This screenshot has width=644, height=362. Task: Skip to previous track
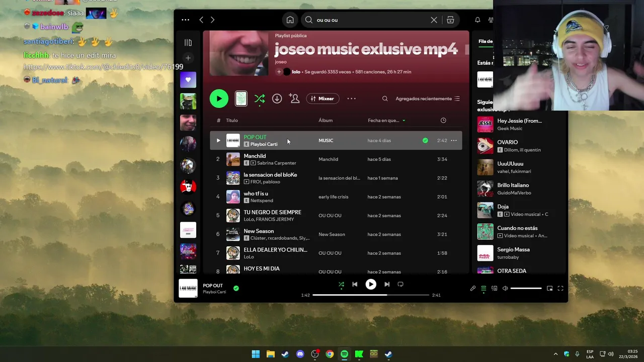coord(355,284)
